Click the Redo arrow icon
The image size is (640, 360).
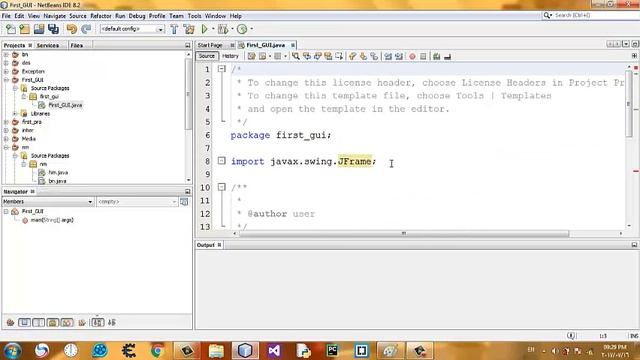[x=86, y=29]
